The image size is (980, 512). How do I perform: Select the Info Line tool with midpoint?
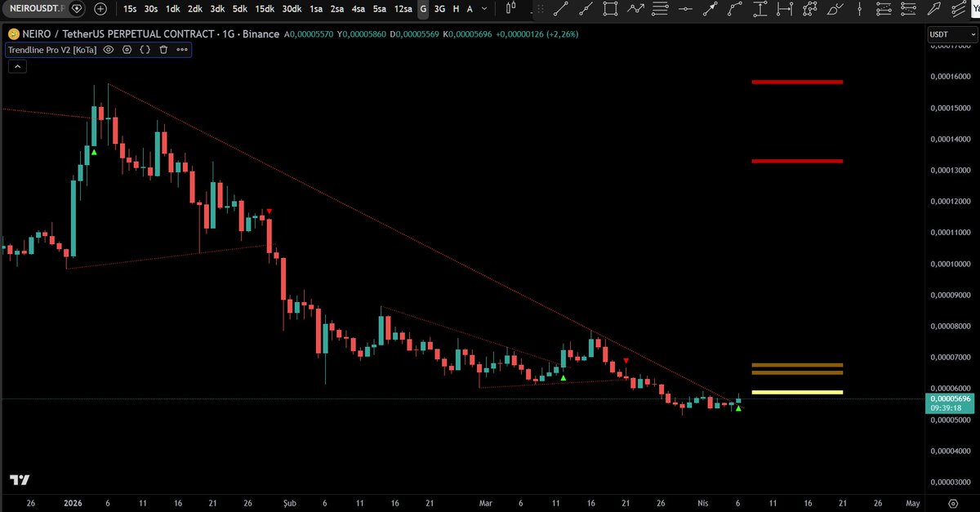coord(586,8)
